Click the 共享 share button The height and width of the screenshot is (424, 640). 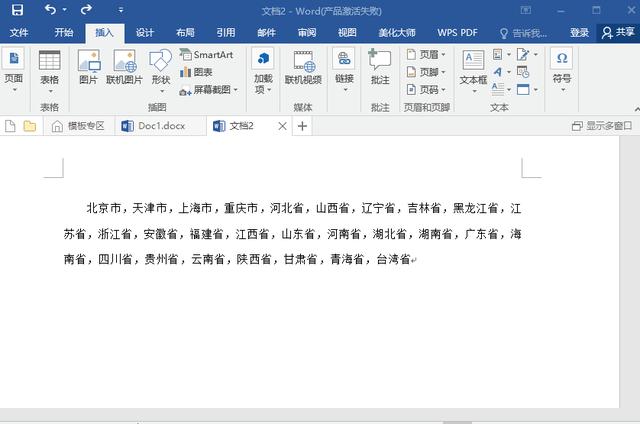pos(618,33)
